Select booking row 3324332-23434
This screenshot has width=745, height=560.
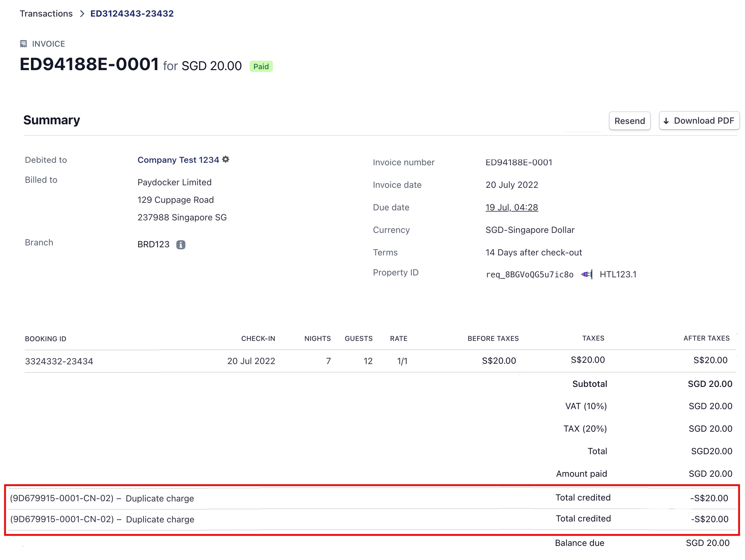tap(59, 361)
